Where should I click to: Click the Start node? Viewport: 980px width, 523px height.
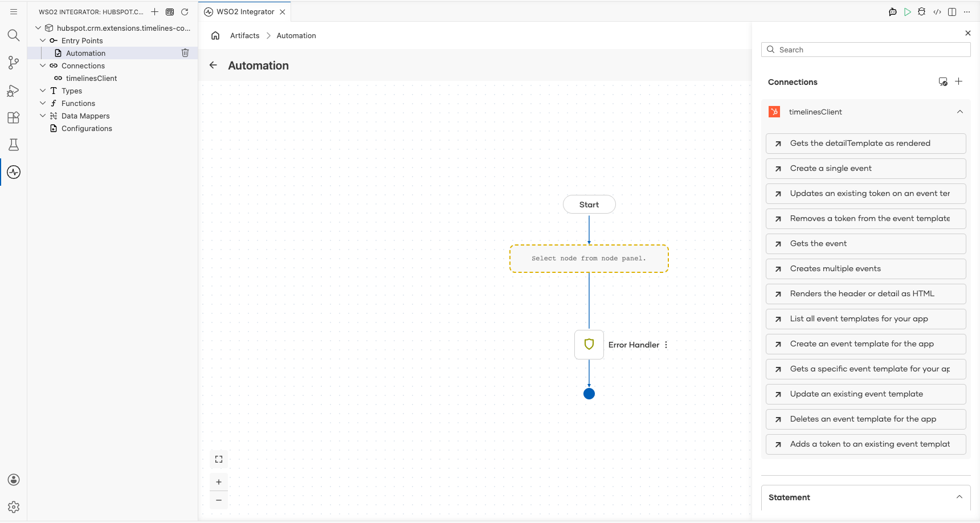tap(589, 205)
